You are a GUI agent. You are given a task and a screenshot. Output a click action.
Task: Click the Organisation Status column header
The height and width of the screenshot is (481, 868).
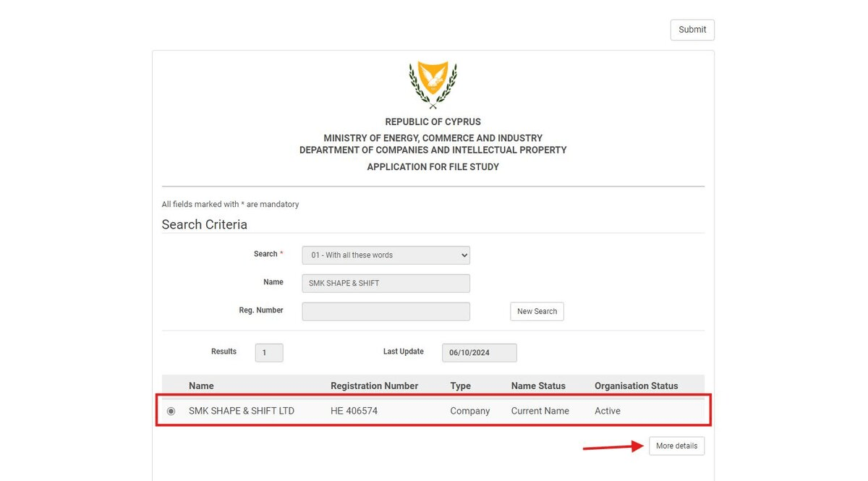coord(636,386)
